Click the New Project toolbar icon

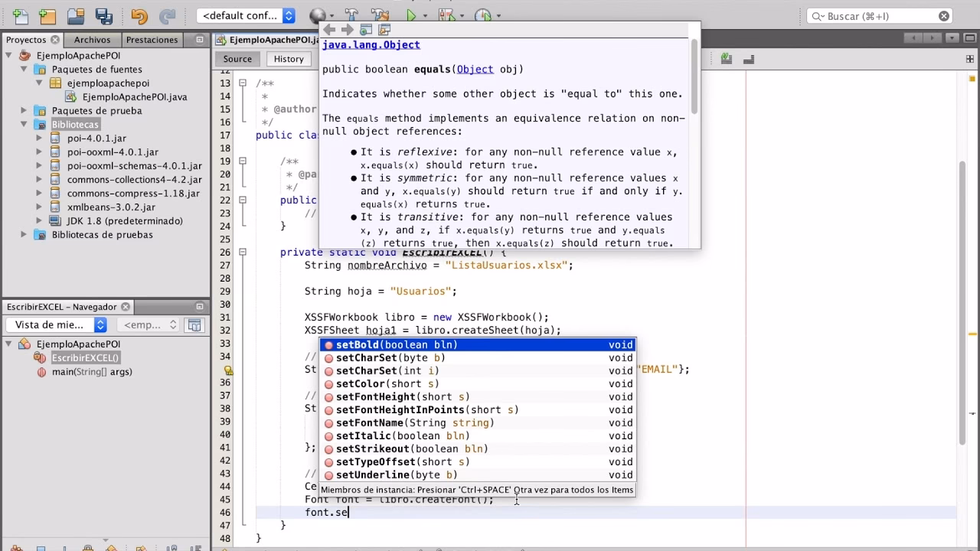[x=47, y=15]
